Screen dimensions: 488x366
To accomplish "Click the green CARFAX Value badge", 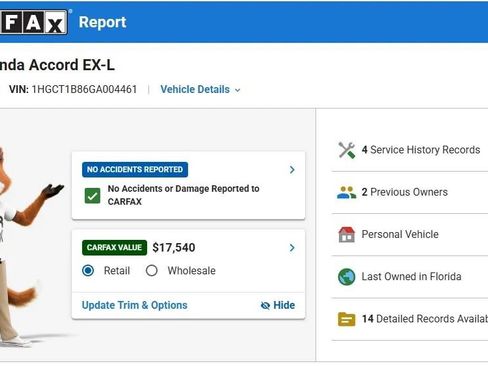I will (114, 248).
